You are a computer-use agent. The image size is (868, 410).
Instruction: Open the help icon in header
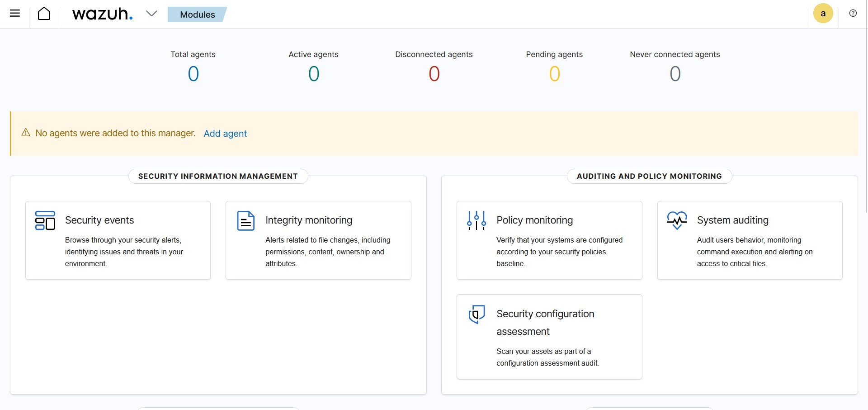[853, 14]
